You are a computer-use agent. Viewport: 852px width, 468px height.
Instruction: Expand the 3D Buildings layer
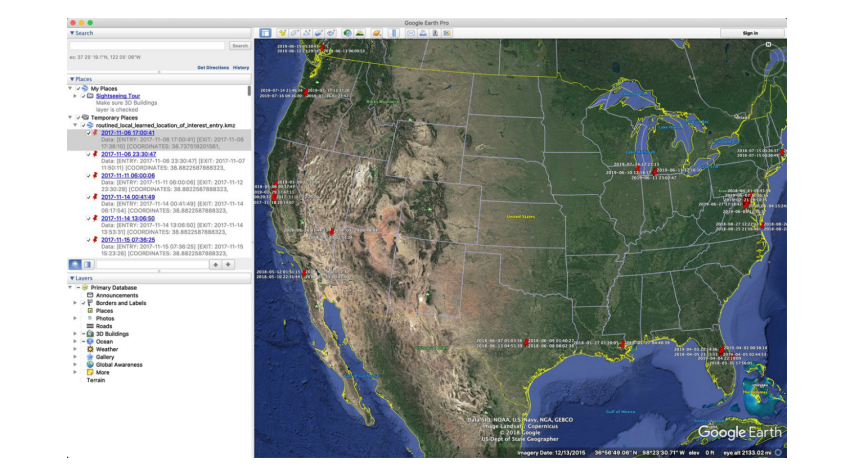coord(75,334)
